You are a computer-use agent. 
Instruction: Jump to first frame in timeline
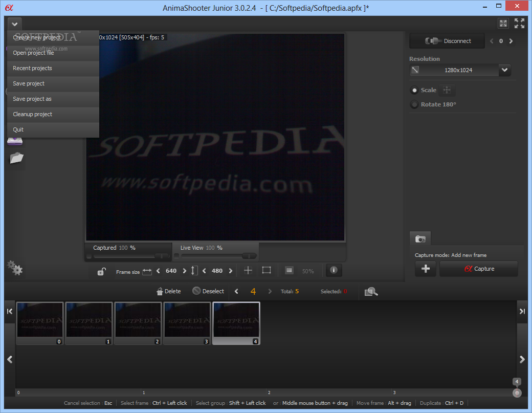10,311
